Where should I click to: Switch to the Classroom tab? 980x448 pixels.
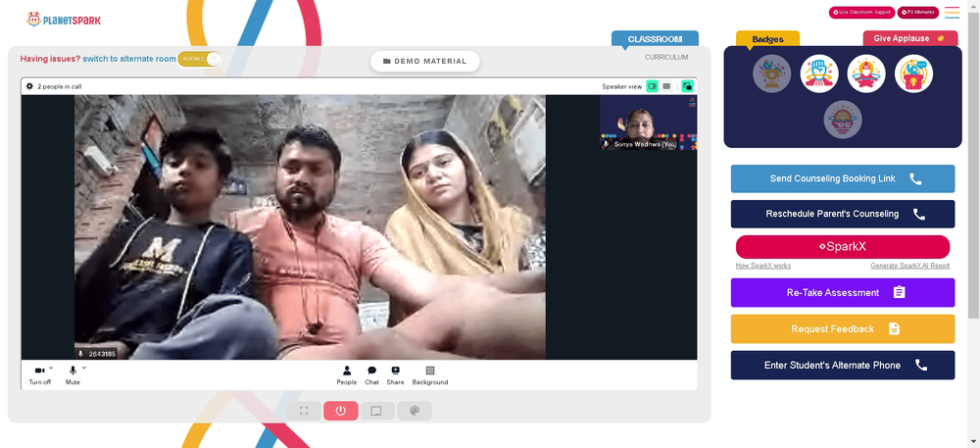coord(655,39)
